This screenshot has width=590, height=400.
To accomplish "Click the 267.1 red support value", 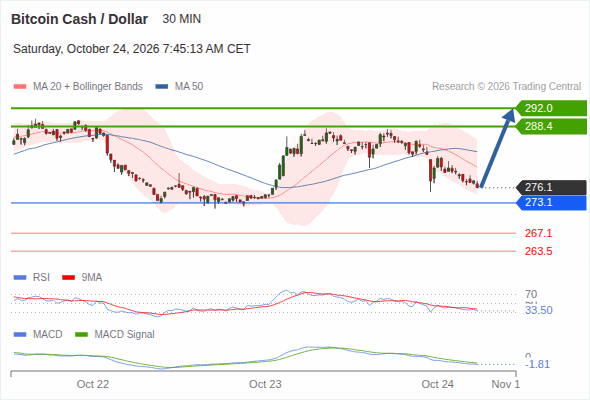I will [x=538, y=233].
